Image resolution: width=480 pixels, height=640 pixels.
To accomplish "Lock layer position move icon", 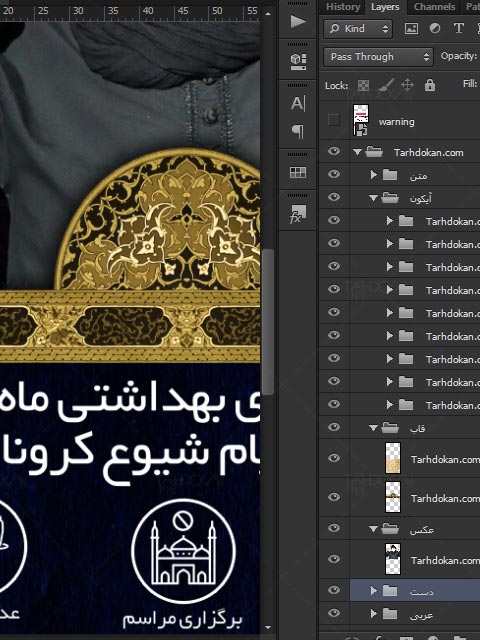I will point(407,85).
